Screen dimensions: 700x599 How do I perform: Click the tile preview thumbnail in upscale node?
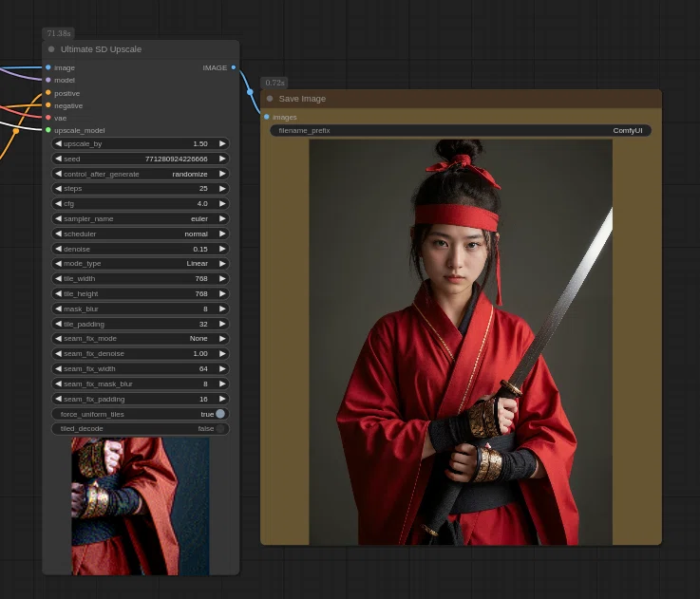(x=141, y=506)
